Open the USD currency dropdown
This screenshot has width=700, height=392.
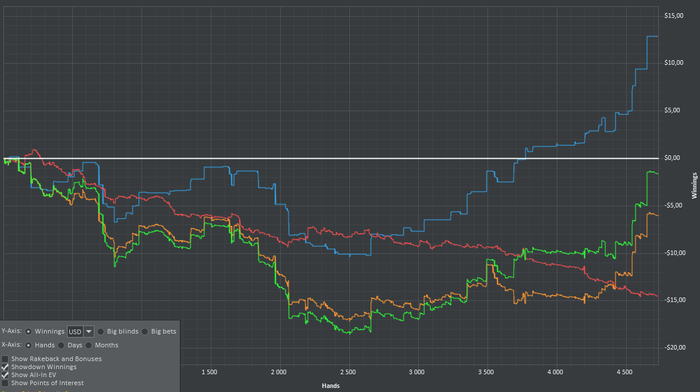coord(80,332)
